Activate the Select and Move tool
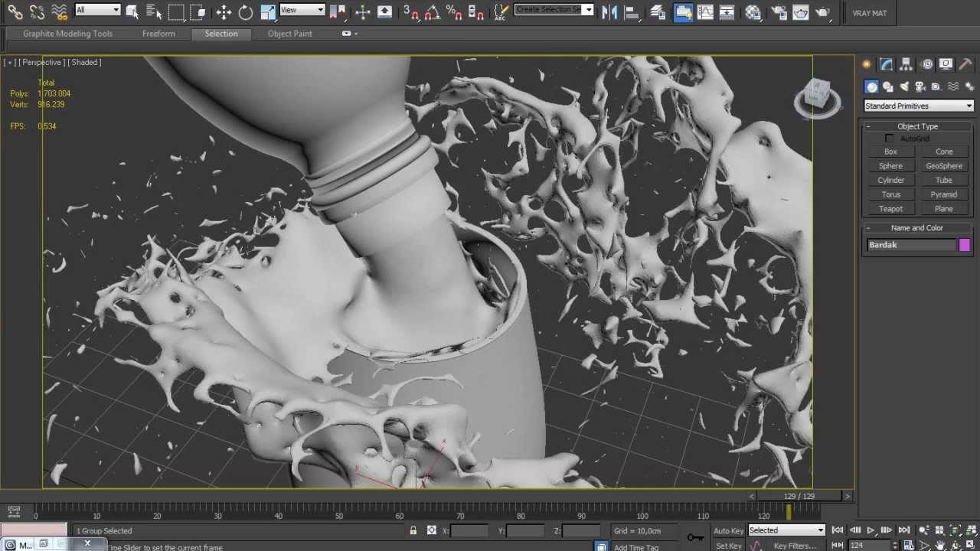The width and height of the screenshot is (980, 551). [x=224, y=11]
